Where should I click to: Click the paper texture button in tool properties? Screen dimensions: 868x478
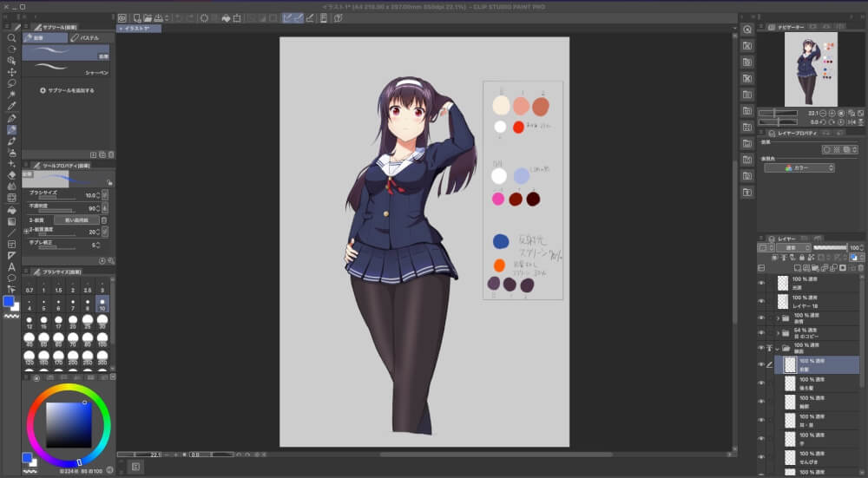(x=76, y=220)
